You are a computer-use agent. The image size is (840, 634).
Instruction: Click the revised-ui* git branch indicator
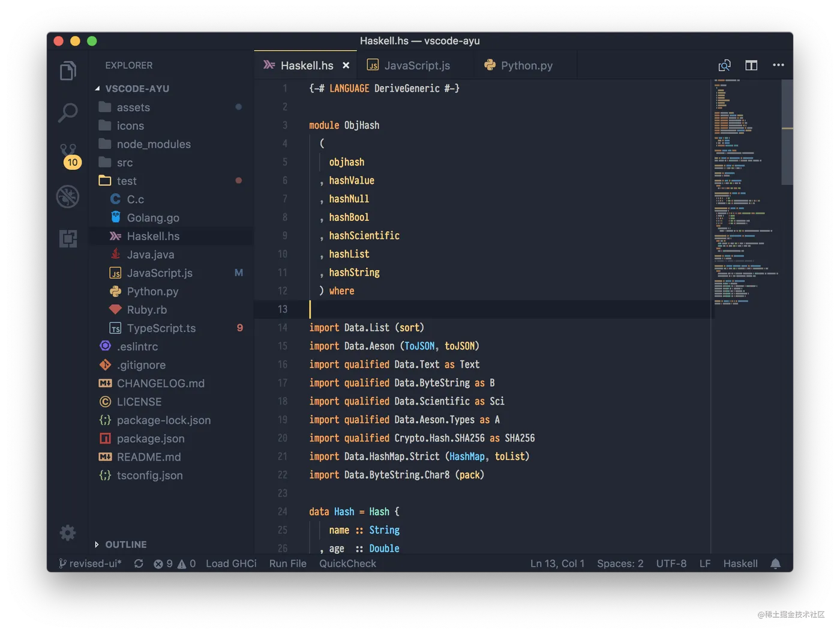pyautogui.click(x=90, y=564)
